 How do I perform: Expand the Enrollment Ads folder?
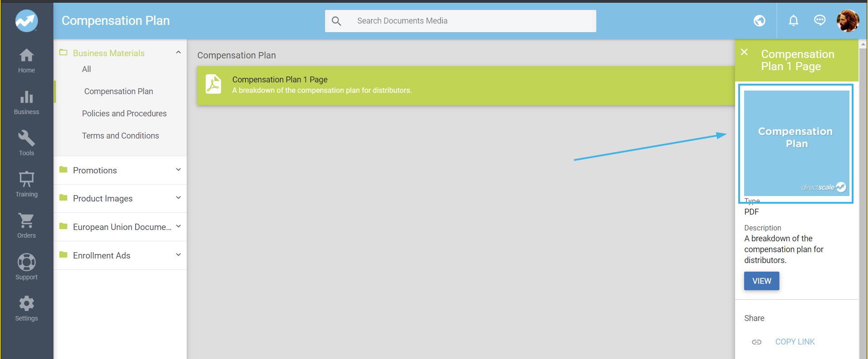pyautogui.click(x=179, y=255)
